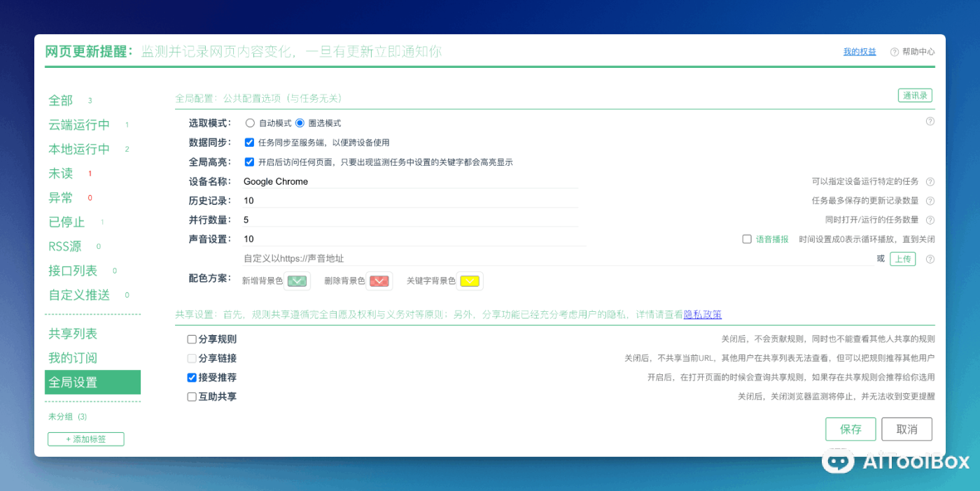Switch to the 共享列表 section
980x491 pixels.
tap(73, 334)
